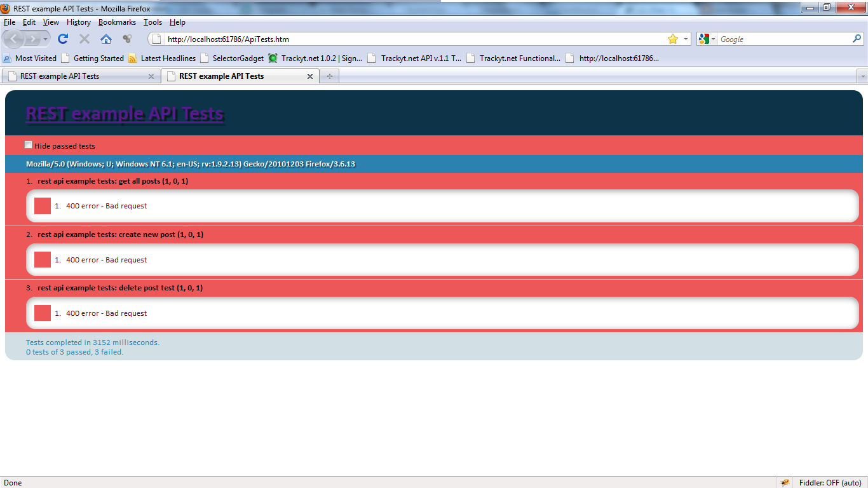Click the REST example API Tests heading link

click(x=125, y=114)
